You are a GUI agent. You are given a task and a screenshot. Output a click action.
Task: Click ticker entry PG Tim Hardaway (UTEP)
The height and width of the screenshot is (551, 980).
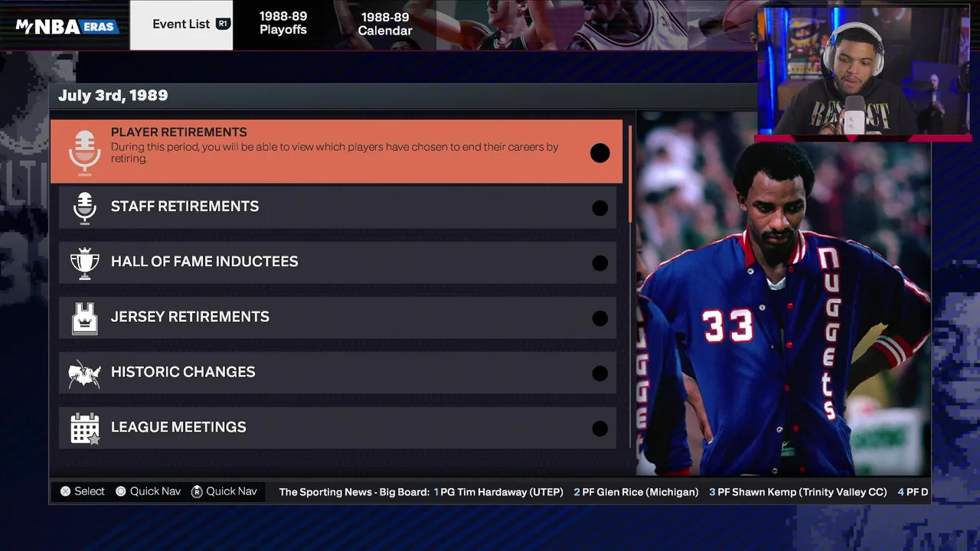click(498, 492)
